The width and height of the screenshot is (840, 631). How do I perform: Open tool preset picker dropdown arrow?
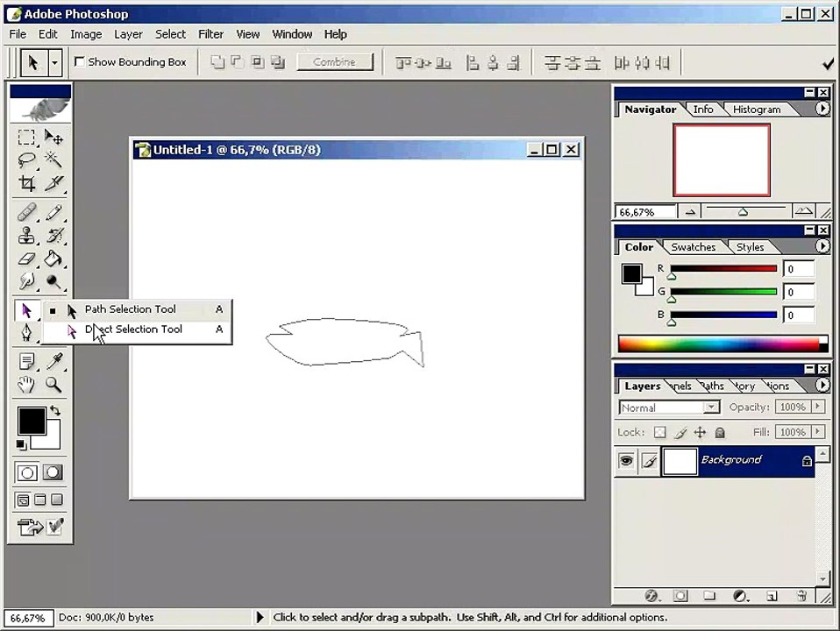pyautogui.click(x=54, y=63)
